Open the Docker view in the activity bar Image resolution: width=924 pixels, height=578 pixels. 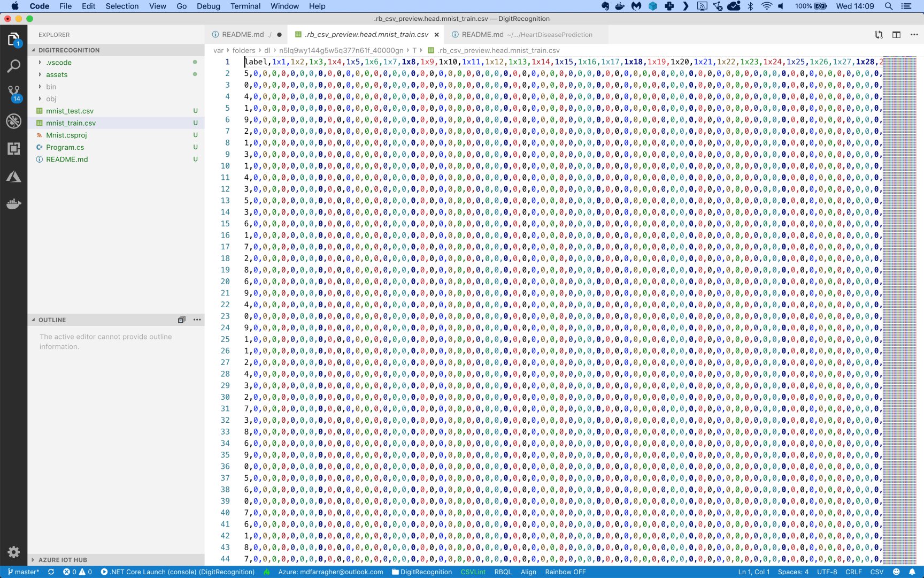(x=13, y=203)
